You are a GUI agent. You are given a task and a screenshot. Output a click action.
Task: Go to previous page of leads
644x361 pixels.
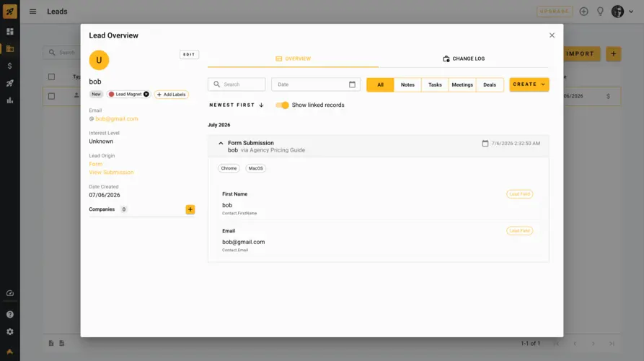[575, 344]
